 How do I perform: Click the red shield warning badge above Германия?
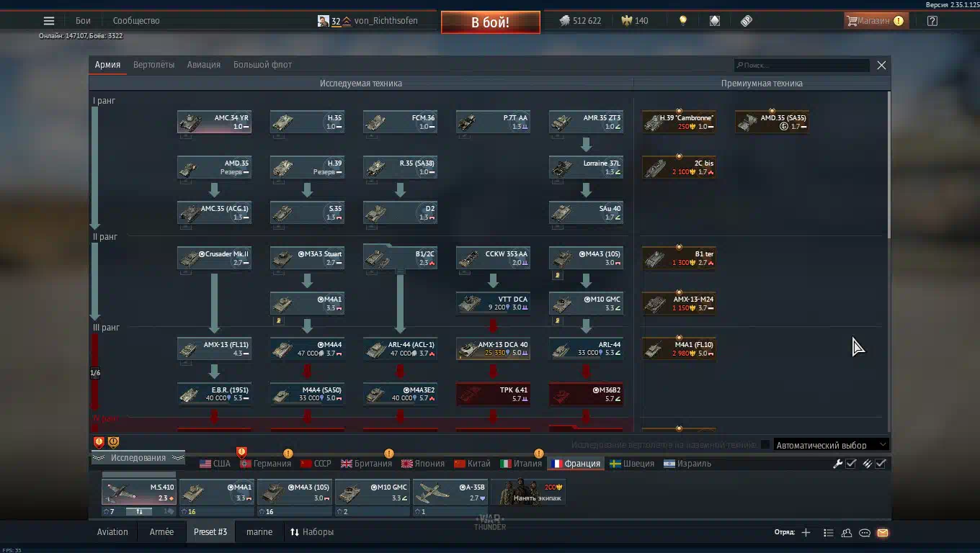click(241, 452)
